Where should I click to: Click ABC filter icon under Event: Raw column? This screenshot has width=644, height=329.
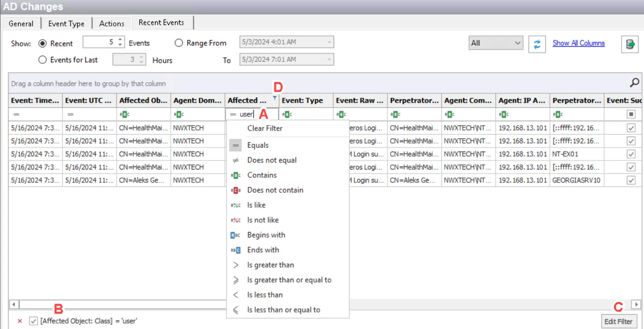(x=341, y=114)
